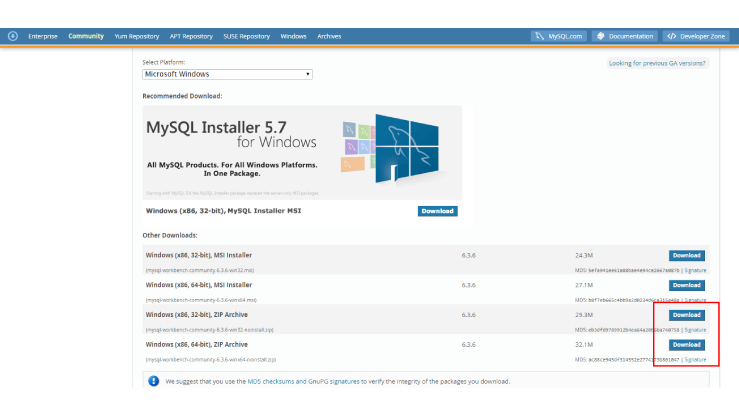The width and height of the screenshot is (739, 415).
Task: Download the recommended MySQL Installer MSI
Action: [x=437, y=211]
